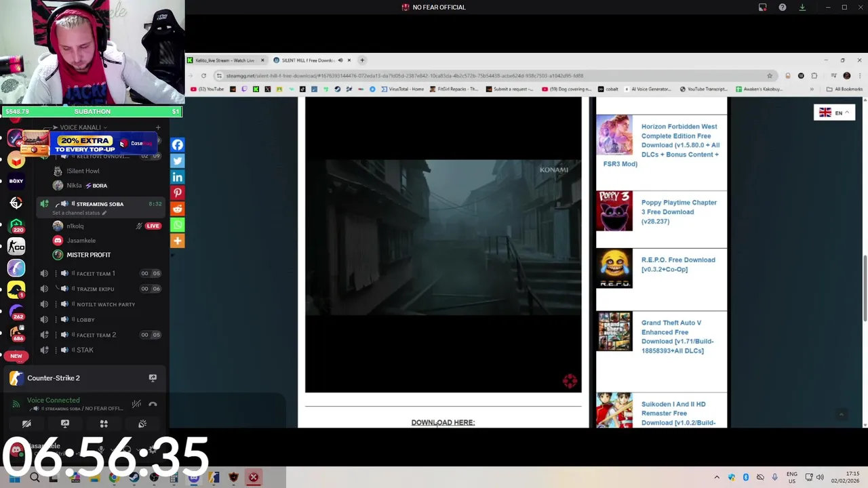Mute the SILENT HILL tab audio
Screen dimensions: 868x488
pyautogui.click(x=340, y=60)
